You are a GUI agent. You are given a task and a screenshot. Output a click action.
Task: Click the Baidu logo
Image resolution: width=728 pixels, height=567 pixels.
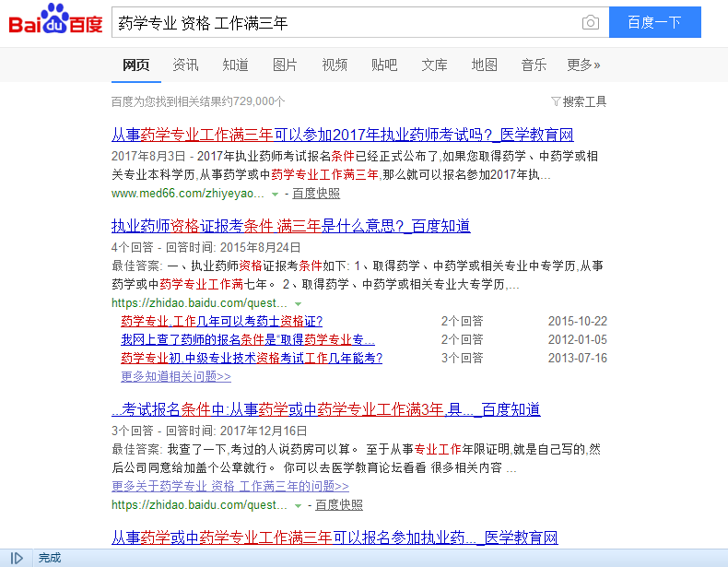[x=55, y=19]
